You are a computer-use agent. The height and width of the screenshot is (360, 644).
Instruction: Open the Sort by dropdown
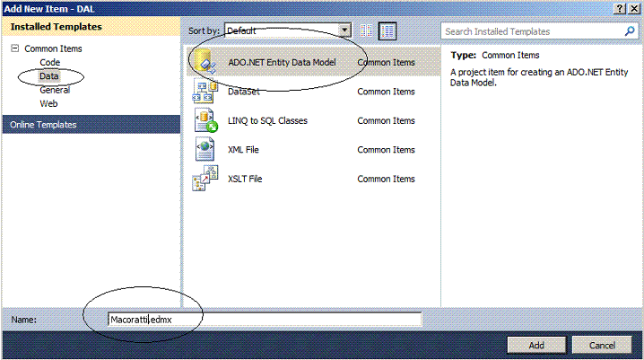coord(344,30)
